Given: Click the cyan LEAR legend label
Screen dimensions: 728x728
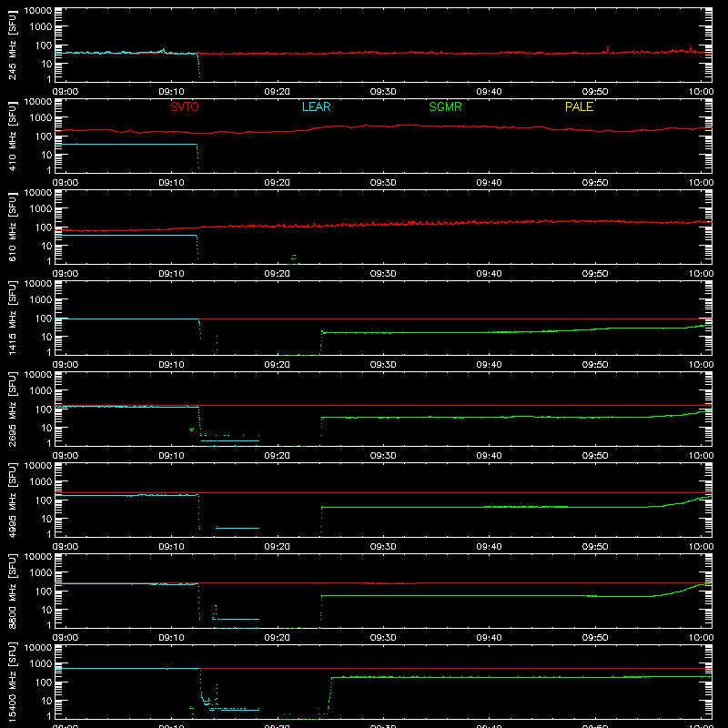Looking at the screenshot, I should [316, 106].
